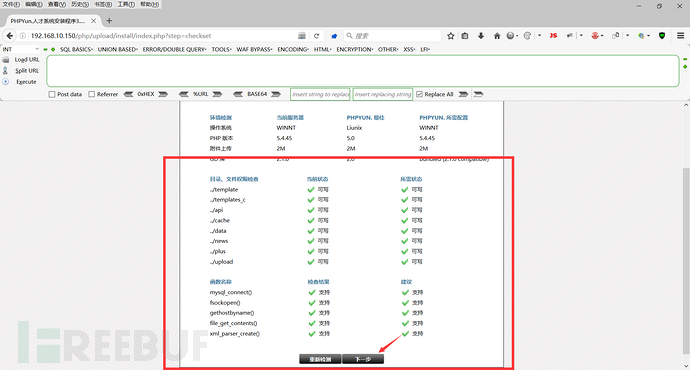Expand the ERROR/DOUBLE QUERY dropdown
Image resolution: width=690 pixels, height=370 pixels.
pos(174,49)
